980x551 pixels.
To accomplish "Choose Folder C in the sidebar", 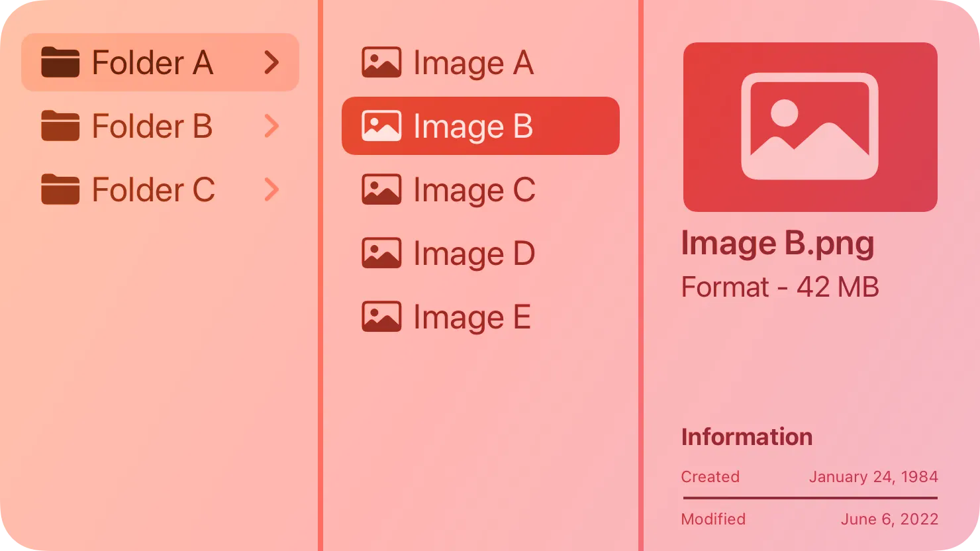I will coord(153,189).
